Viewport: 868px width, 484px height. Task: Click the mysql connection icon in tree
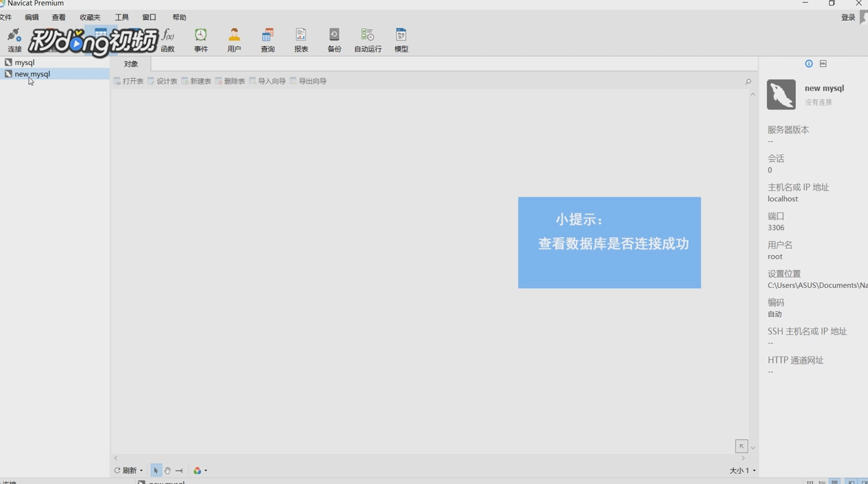point(8,62)
